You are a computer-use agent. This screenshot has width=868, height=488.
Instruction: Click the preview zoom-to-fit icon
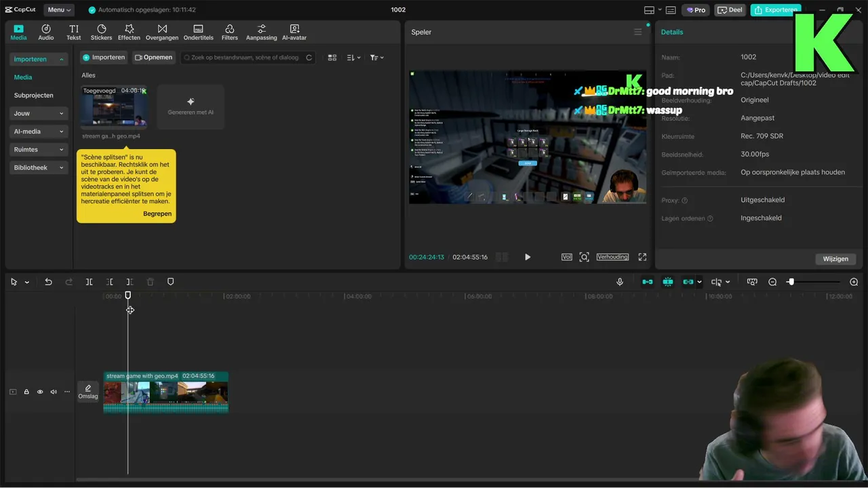584,257
